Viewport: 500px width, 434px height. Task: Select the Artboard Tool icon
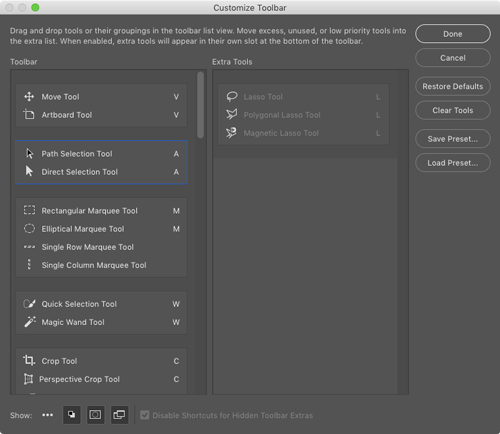click(29, 115)
